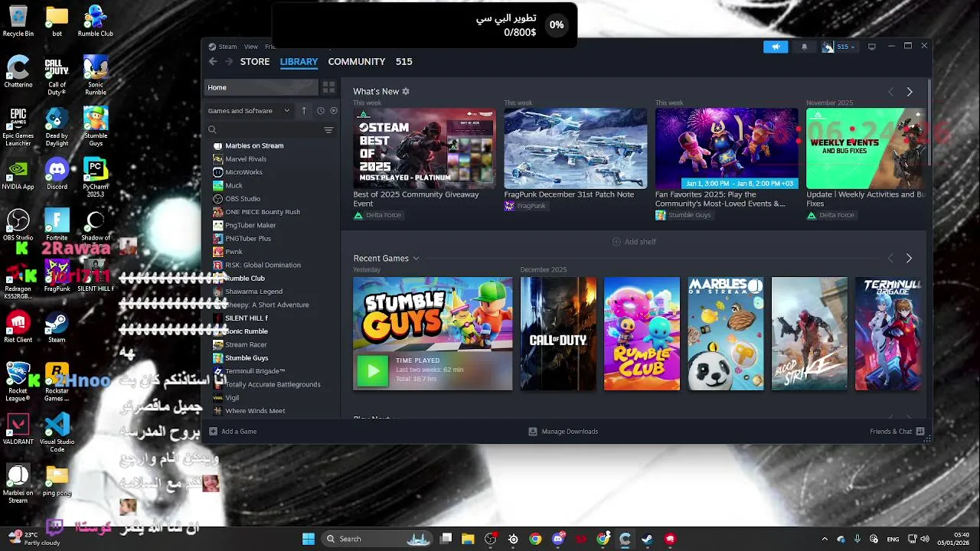
Task: Open File Explorer from taskbar
Action: 468,539
